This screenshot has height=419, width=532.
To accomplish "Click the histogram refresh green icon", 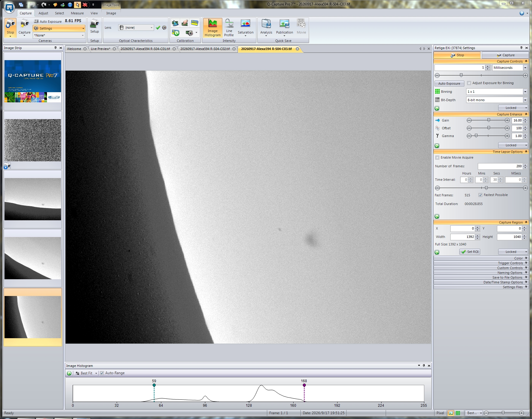I will tap(69, 373).
